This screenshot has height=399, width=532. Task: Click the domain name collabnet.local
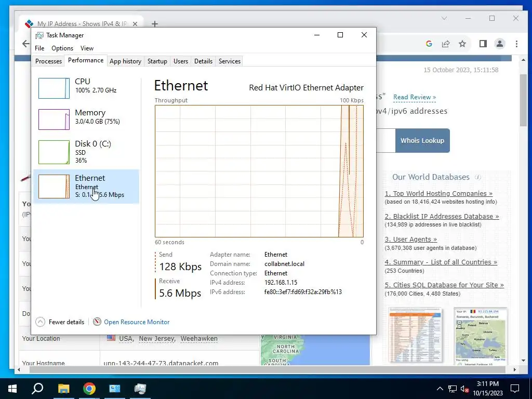point(284,263)
